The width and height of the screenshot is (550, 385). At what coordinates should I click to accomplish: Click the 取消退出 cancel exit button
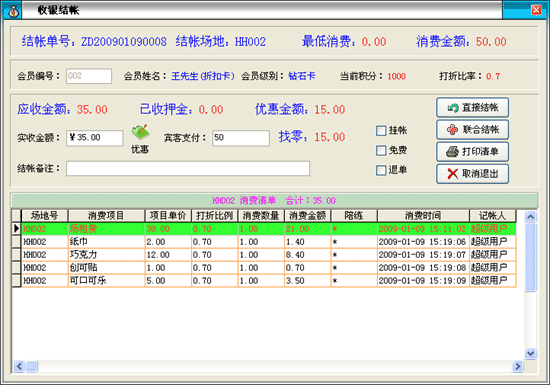pyautogui.click(x=472, y=174)
